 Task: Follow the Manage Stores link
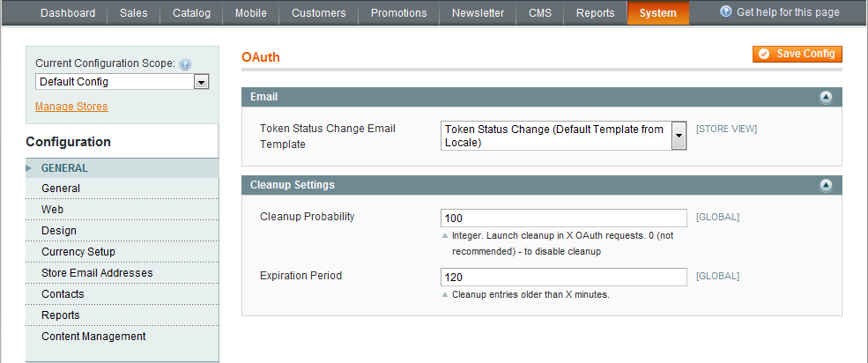pos(71,107)
